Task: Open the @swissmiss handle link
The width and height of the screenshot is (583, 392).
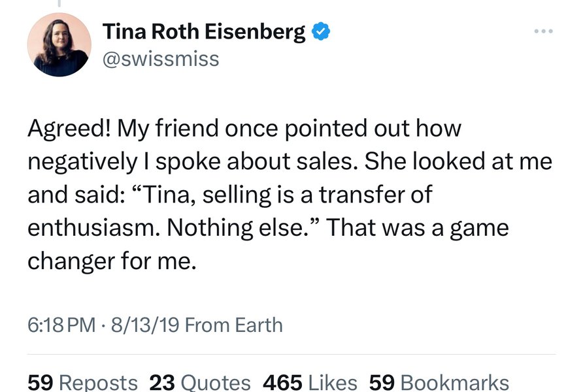Action: click(161, 59)
